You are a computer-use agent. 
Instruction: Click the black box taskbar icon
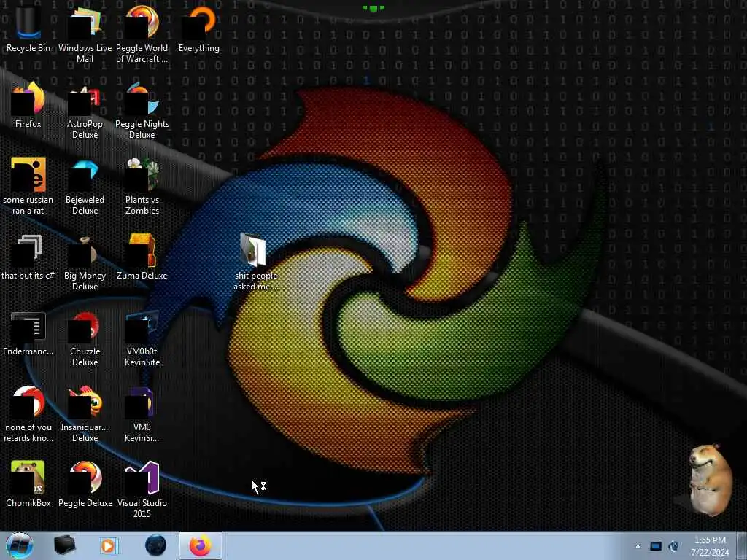(x=64, y=545)
